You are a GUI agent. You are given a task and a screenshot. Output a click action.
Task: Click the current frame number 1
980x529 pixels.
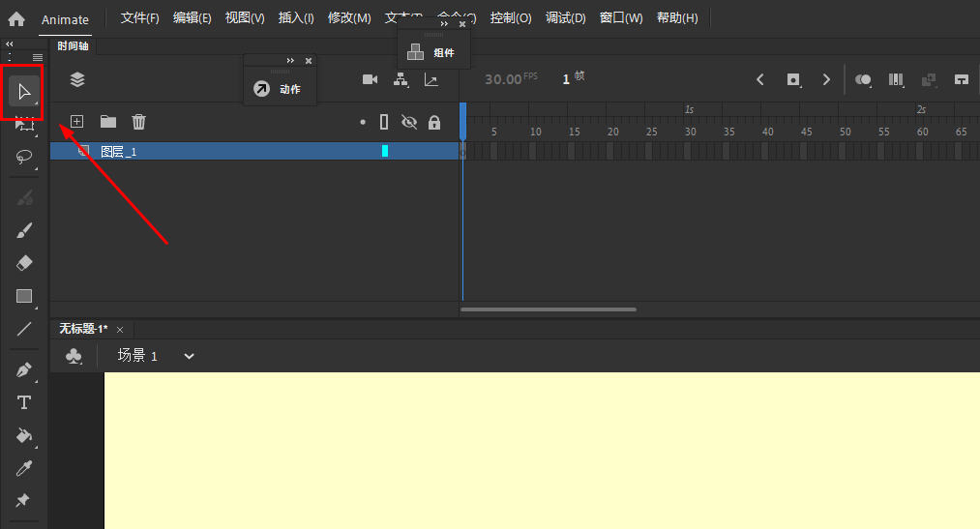tap(566, 79)
